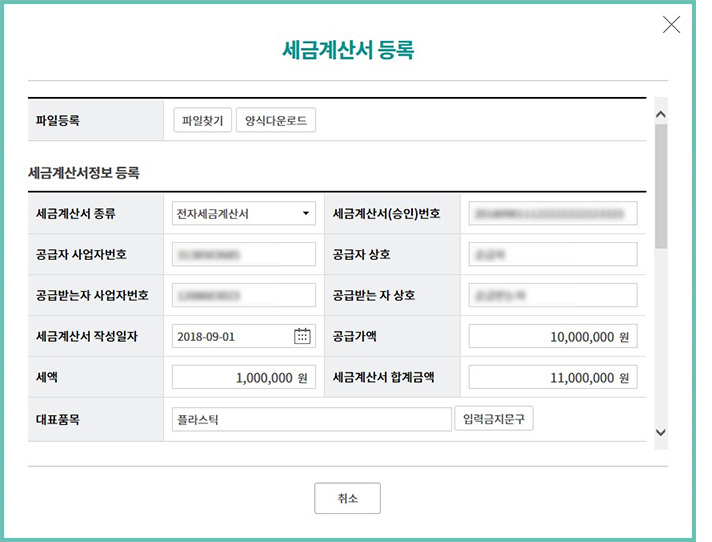Screen dimensions: 712x542
Task: Open the calendar date picker icon
Action: tap(302, 336)
